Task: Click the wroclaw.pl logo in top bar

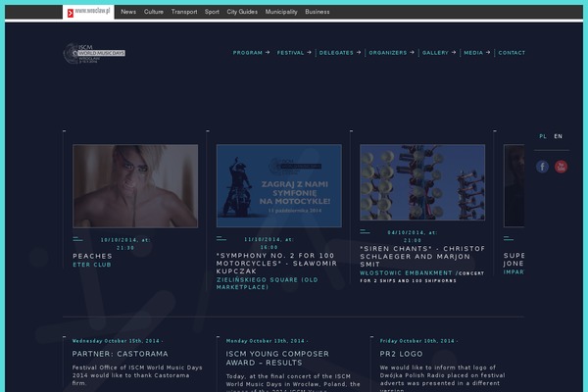Action: [x=88, y=12]
